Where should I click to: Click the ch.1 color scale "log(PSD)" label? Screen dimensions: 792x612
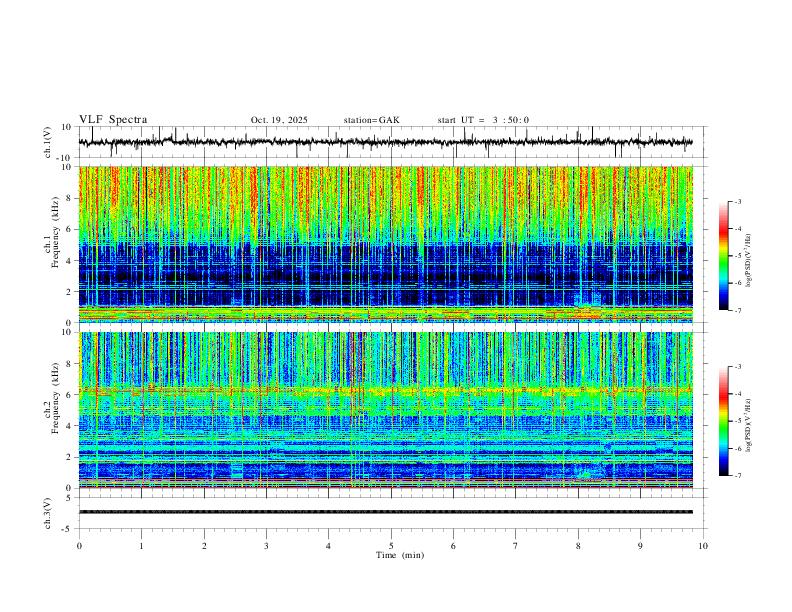point(748,260)
